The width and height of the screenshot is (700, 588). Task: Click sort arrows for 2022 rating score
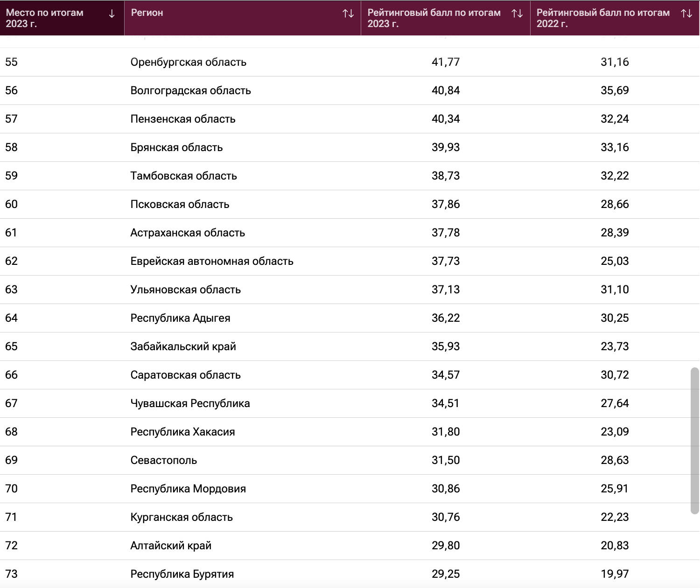click(686, 14)
